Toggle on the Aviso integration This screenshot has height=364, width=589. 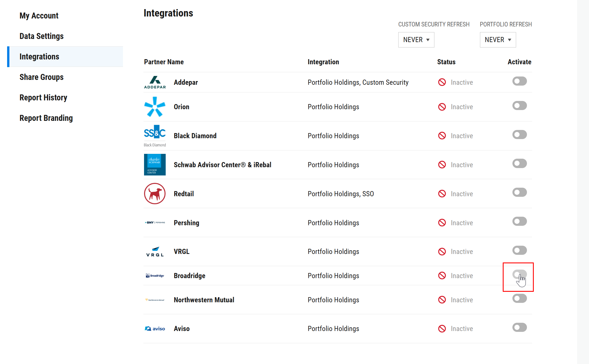pos(520,327)
